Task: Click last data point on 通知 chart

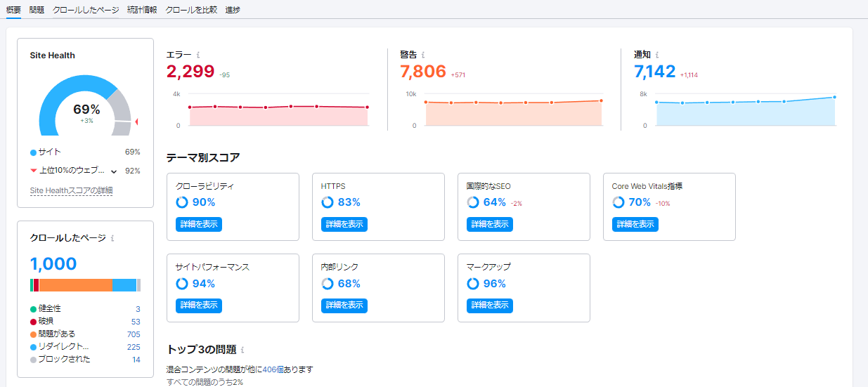Action: click(834, 97)
